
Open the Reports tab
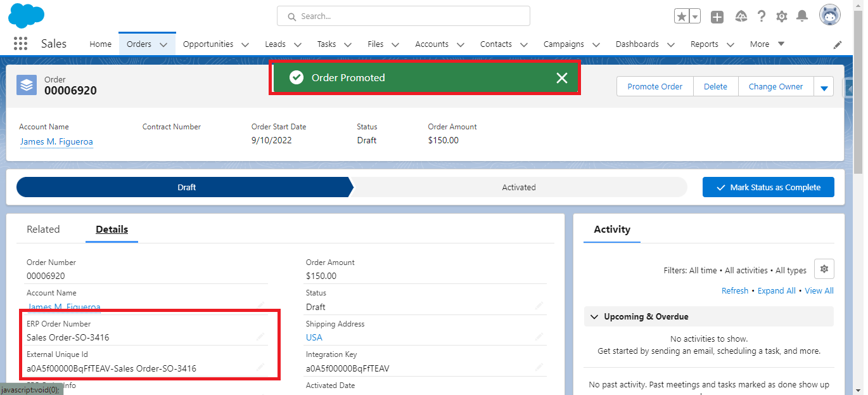[704, 44]
